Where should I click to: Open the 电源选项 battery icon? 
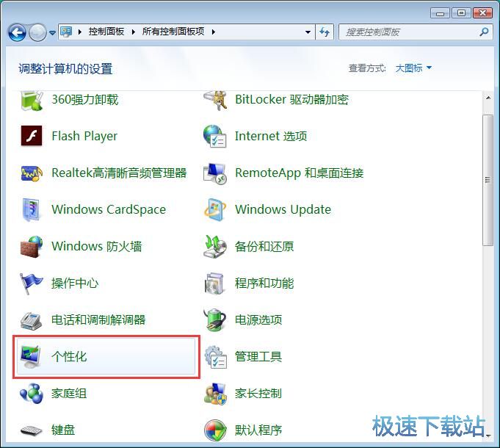[215, 319]
